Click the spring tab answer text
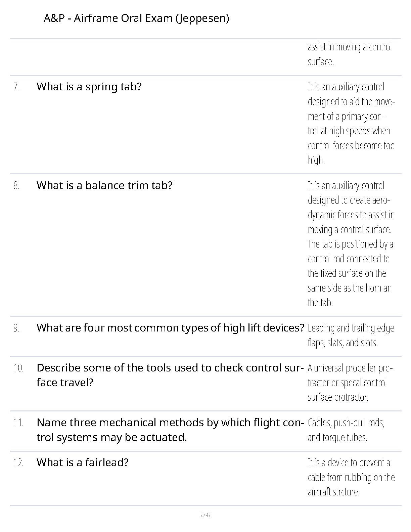Screen dimensions: 411x532 click(x=351, y=123)
